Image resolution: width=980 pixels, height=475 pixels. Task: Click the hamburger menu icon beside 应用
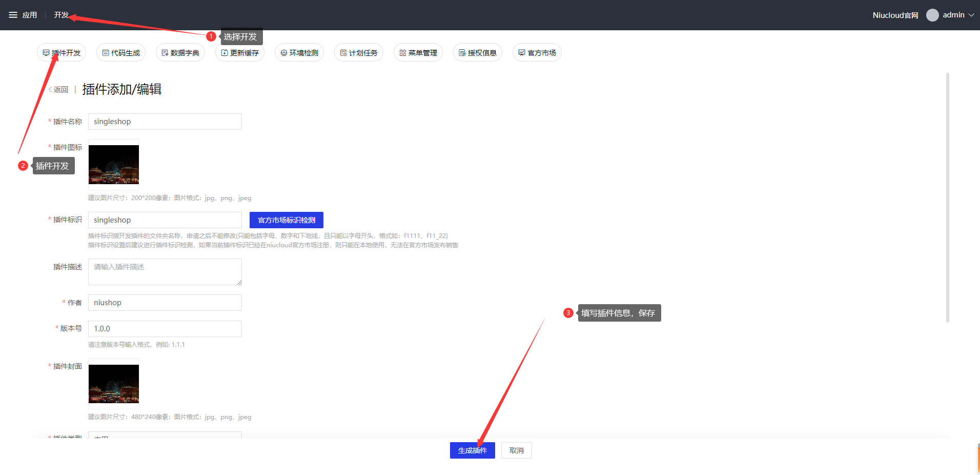[x=13, y=15]
